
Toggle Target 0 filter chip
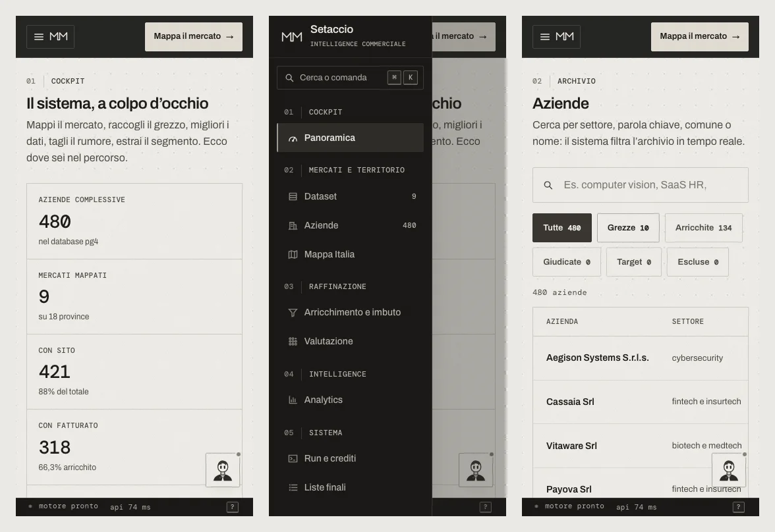(634, 262)
